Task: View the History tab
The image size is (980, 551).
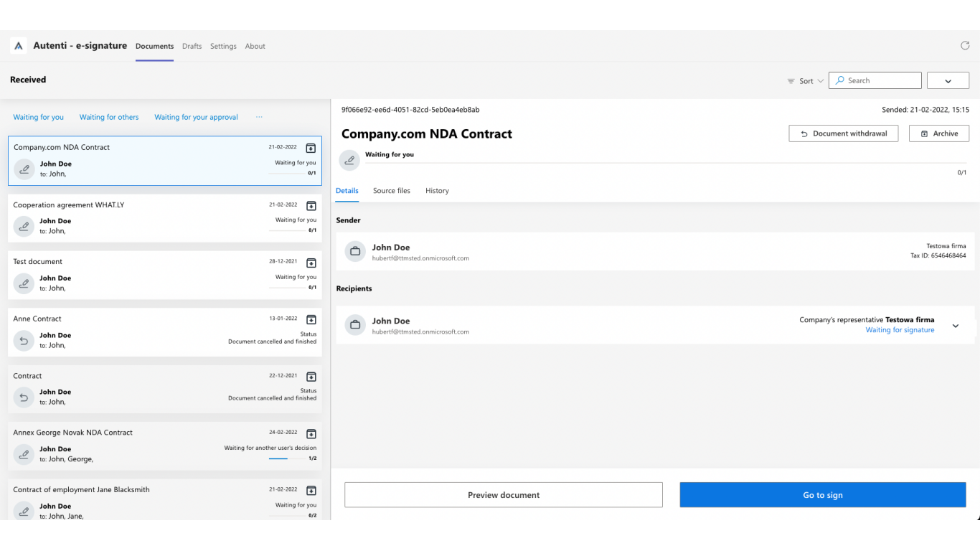Action: [437, 191]
